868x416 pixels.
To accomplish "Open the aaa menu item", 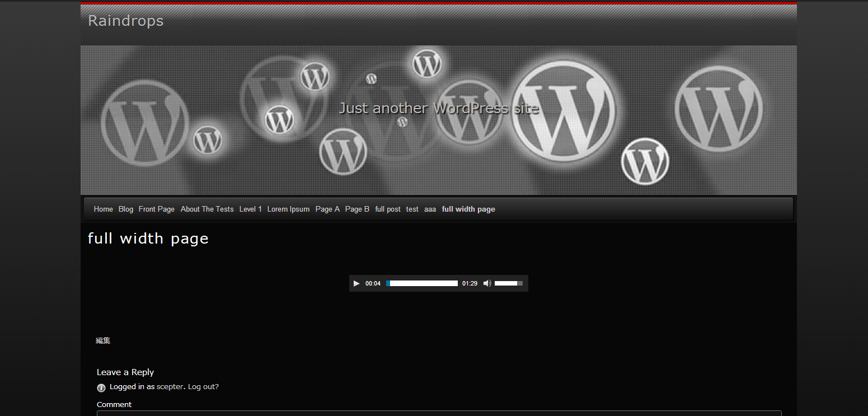I will pos(430,209).
